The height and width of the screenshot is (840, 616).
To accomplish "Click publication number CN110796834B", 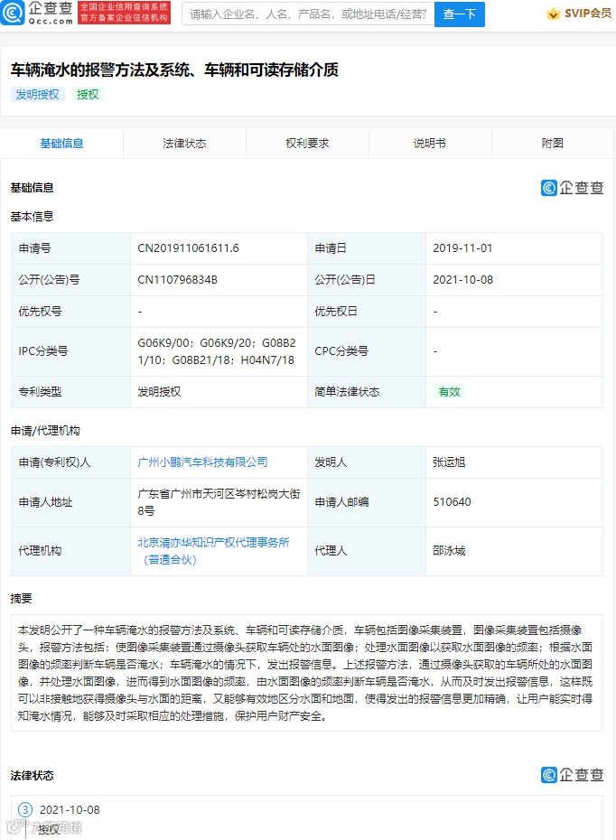I will point(177,280).
